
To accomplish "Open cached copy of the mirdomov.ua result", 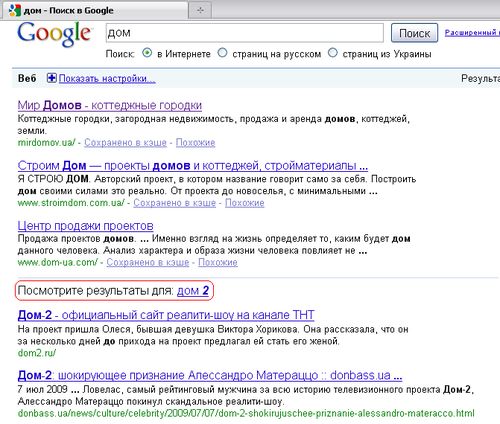I will (125, 143).
